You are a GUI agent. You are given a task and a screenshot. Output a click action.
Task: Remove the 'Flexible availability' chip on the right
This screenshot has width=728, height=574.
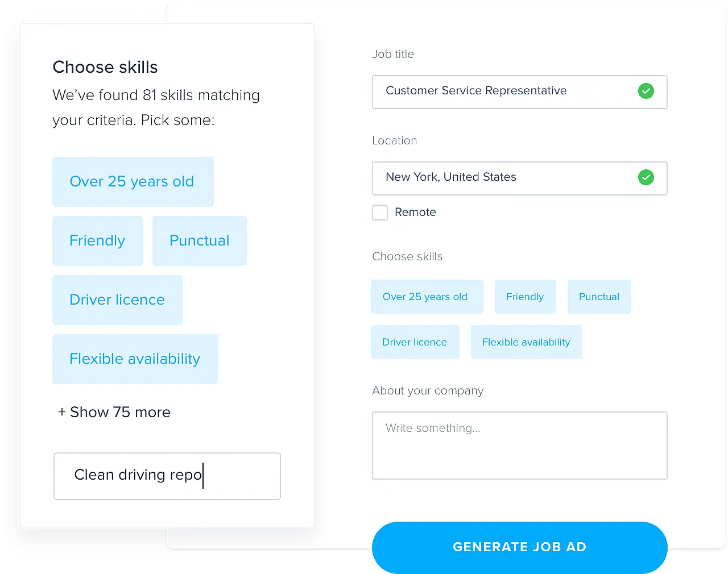coord(526,342)
